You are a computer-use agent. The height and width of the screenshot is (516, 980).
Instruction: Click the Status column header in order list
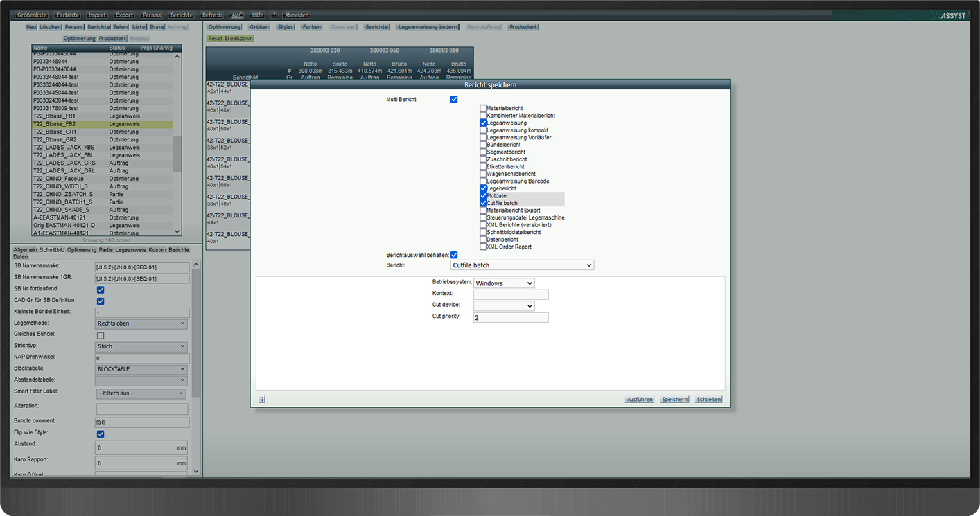[x=117, y=48]
